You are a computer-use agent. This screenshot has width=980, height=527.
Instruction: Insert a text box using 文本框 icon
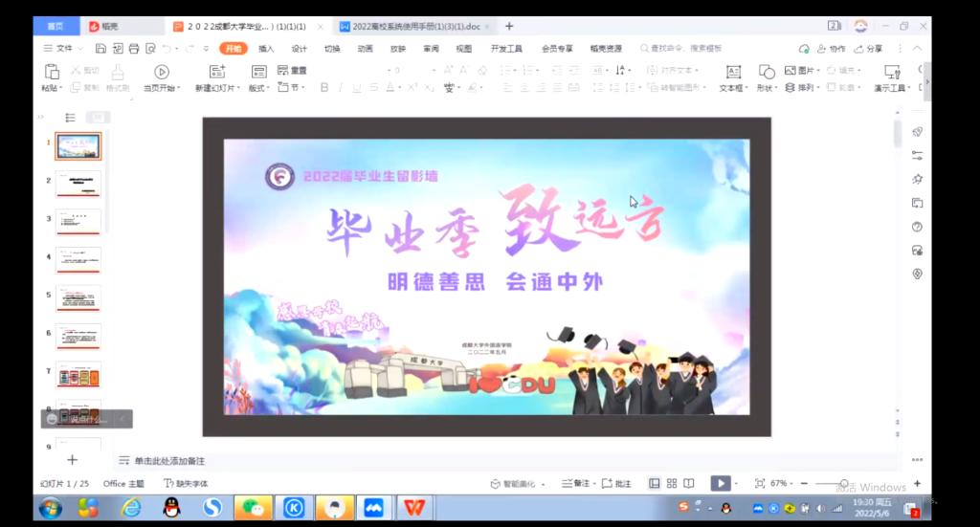[x=733, y=72]
